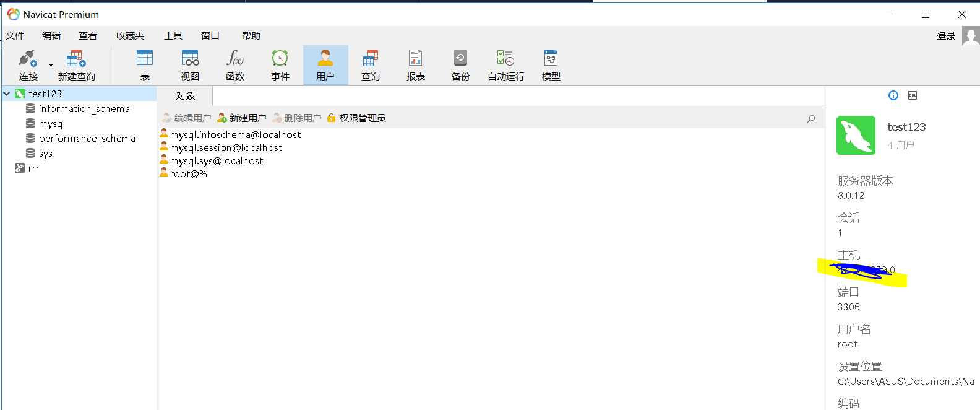Open the Event (事件) toolbar icon
980x410 pixels.
tap(280, 65)
